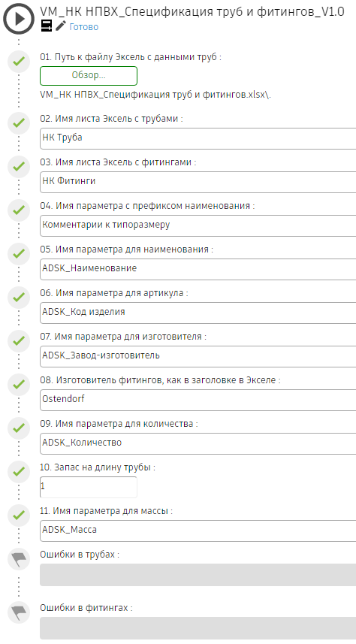Viewport: 356px width, 644px height.
Task: Click green checkmark beside step 11 массы
Action: coord(19,515)
